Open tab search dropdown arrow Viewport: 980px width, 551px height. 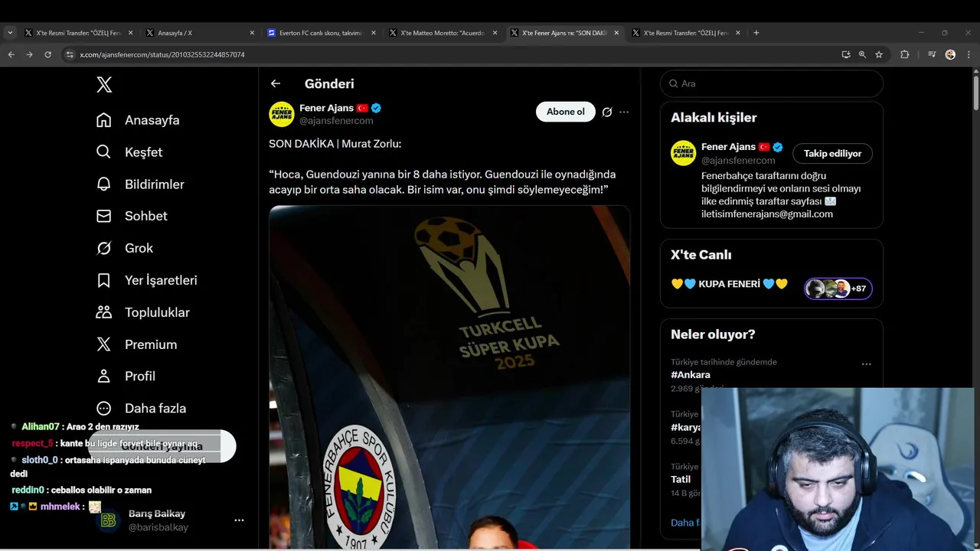tap(10, 33)
